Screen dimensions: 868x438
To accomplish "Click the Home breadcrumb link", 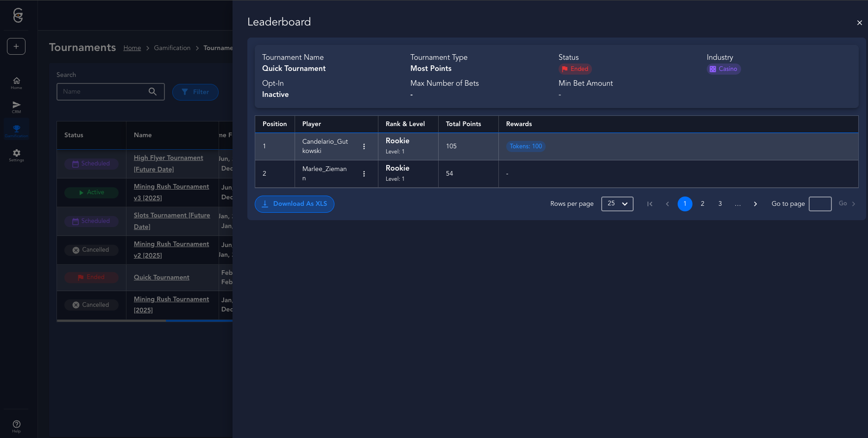I will click(x=132, y=48).
